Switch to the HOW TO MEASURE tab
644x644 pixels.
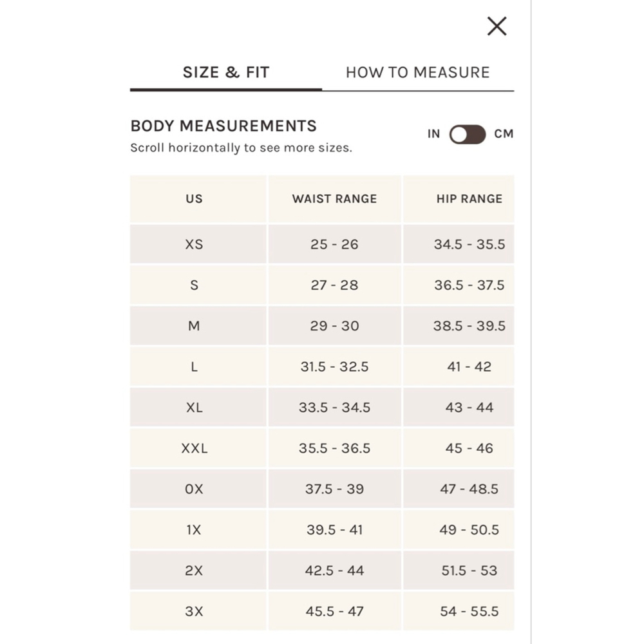coord(418,72)
